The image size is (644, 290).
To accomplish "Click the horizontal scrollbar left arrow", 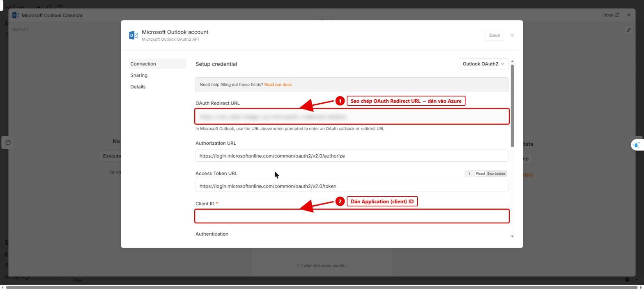I will tap(2, 287).
